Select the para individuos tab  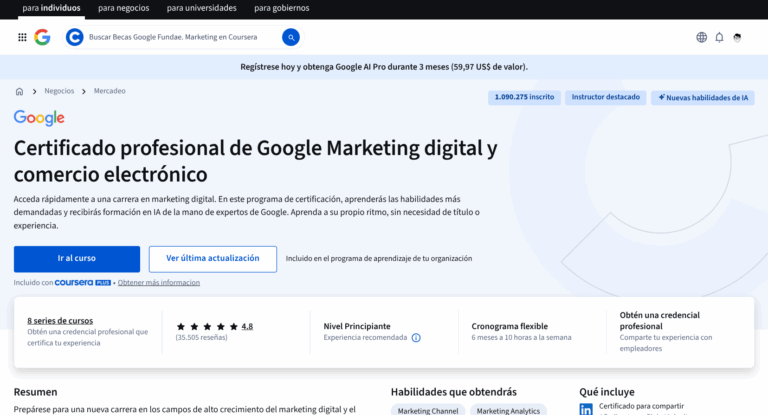pos(51,8)
